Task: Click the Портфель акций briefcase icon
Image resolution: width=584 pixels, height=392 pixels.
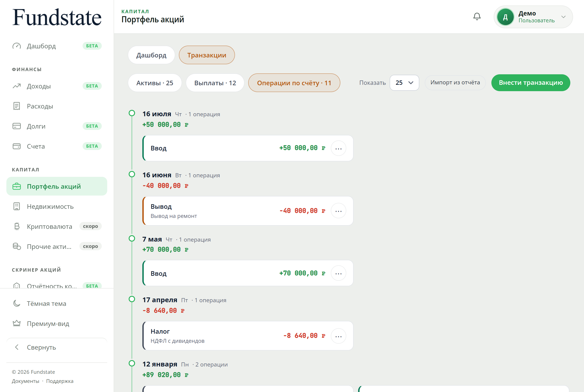Action: point(17,186)
